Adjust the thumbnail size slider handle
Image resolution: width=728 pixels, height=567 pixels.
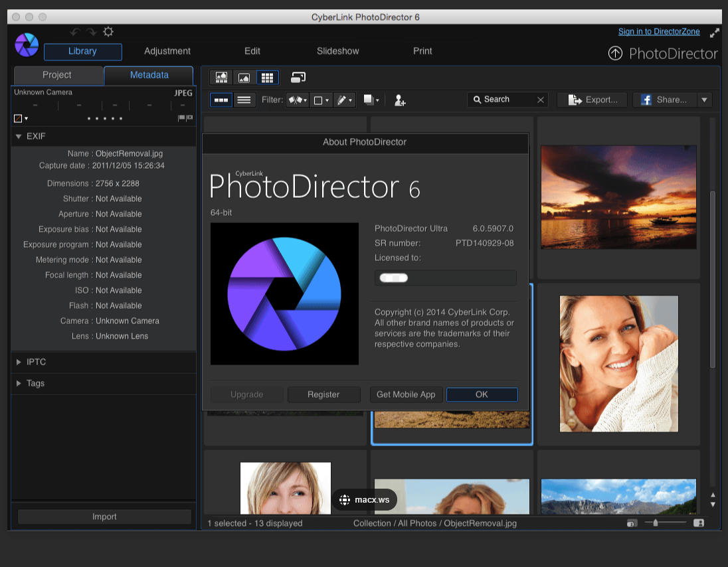point(655,523)
